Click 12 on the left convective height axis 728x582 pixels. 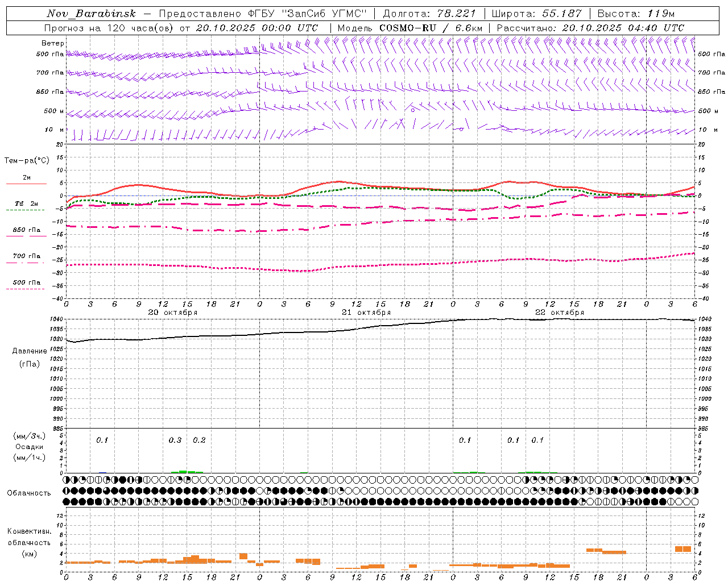[x=61, y=516]
